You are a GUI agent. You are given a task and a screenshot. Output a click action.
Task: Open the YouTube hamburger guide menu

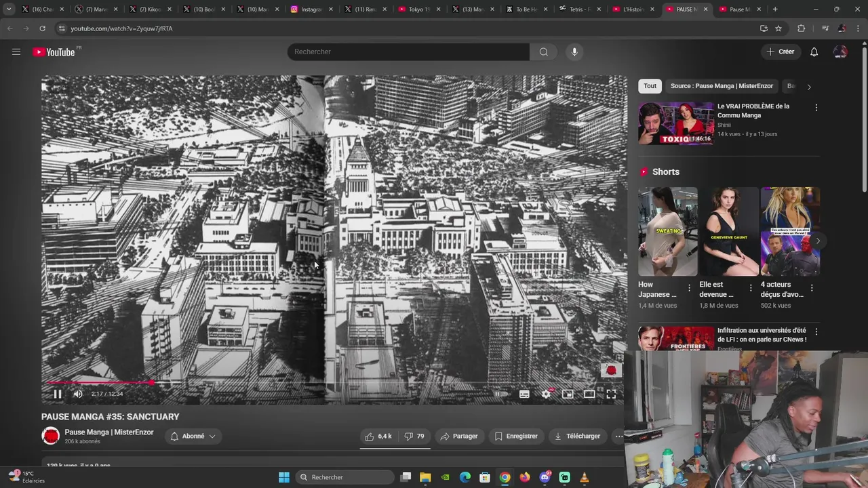tap(16, 52)
